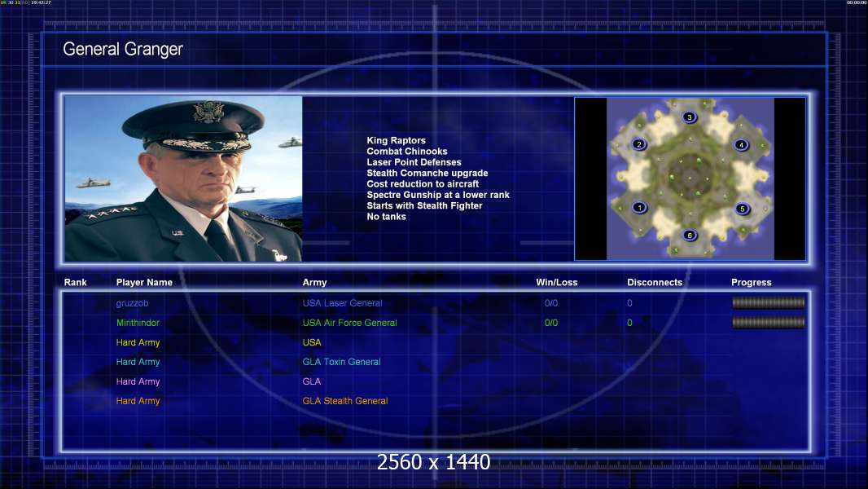Click the GLA Toxin General army entry

click(341, 362)
